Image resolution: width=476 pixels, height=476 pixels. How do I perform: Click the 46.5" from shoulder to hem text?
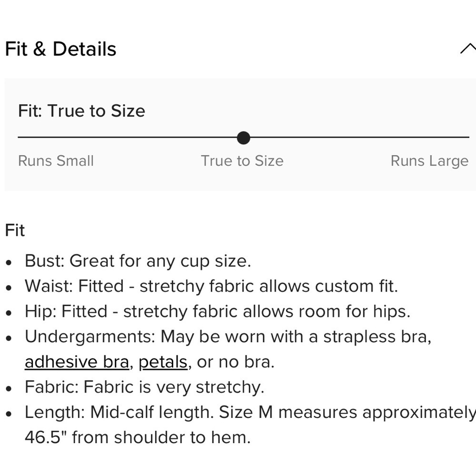tap(138, 437)
